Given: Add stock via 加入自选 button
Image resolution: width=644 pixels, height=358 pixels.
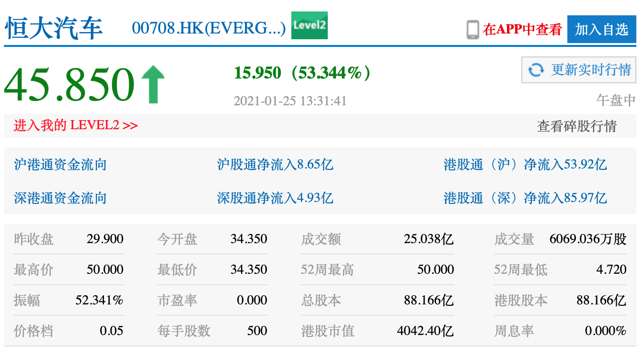Looking at the screenshot, I should [x=602, y=29].
